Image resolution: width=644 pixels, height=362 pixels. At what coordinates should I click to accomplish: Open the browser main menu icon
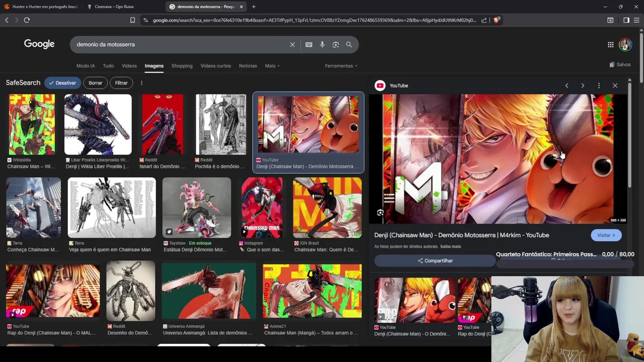point(637,20)
